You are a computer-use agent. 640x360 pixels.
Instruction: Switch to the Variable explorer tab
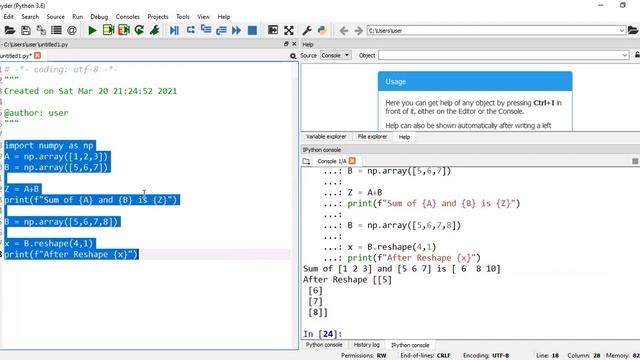coord(326,137)
